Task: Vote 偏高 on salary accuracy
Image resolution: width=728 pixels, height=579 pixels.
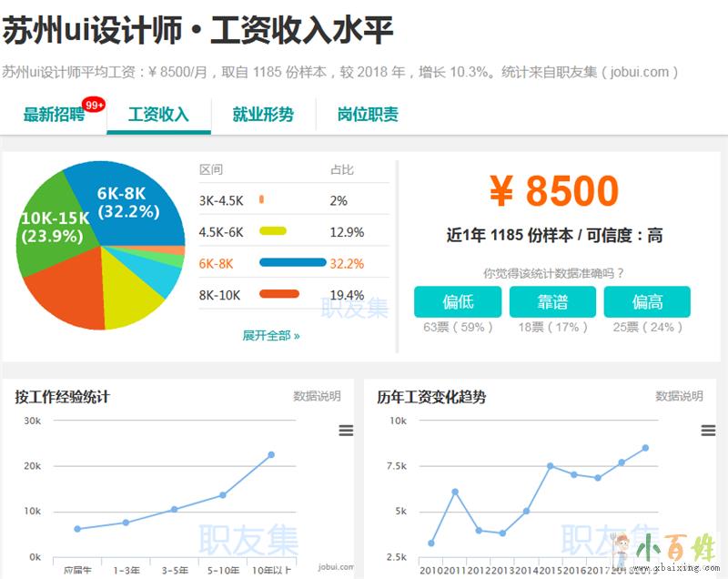Action: point(647,302)
